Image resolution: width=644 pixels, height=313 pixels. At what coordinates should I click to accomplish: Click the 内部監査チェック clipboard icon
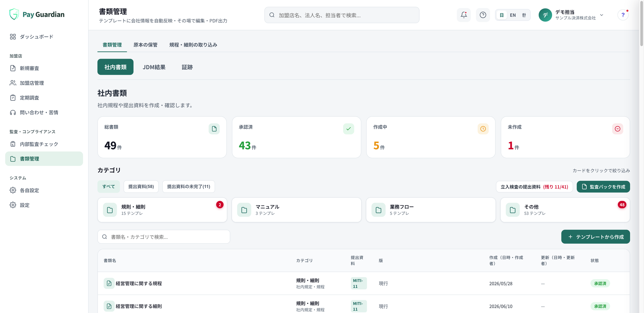13,144
